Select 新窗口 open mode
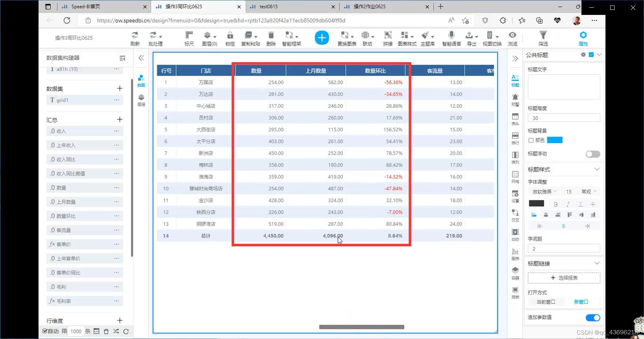Screen dimensions: 644x339 click(581, 302)
